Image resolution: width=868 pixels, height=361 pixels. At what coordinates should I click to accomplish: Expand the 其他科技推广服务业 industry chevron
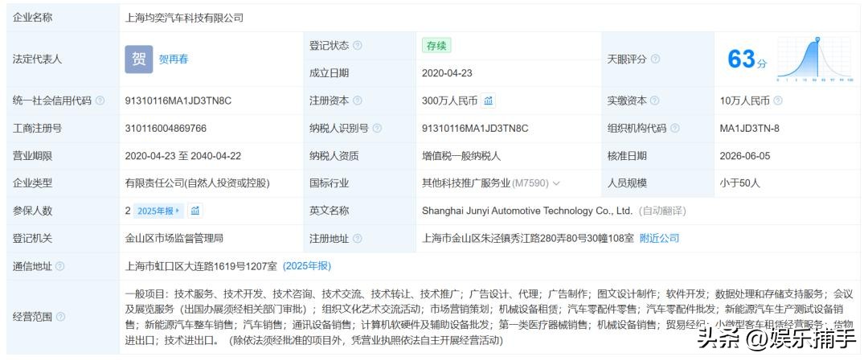coord(556,183)
